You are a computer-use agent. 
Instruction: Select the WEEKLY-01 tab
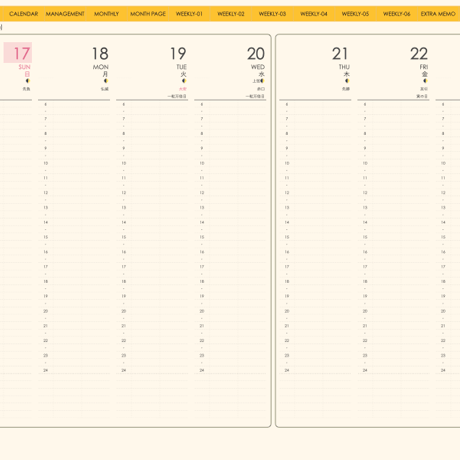coord(189,14)
